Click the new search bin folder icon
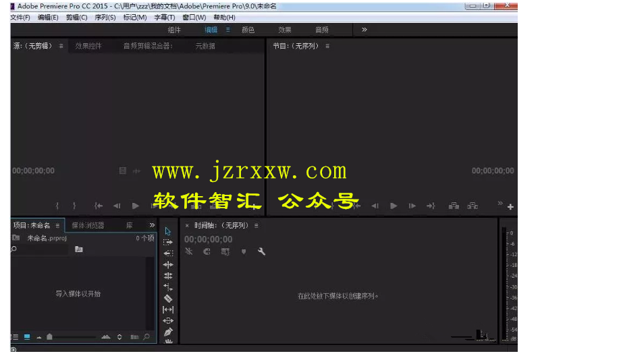This screenshot has height=364, width=621. (x=79, y=249)
